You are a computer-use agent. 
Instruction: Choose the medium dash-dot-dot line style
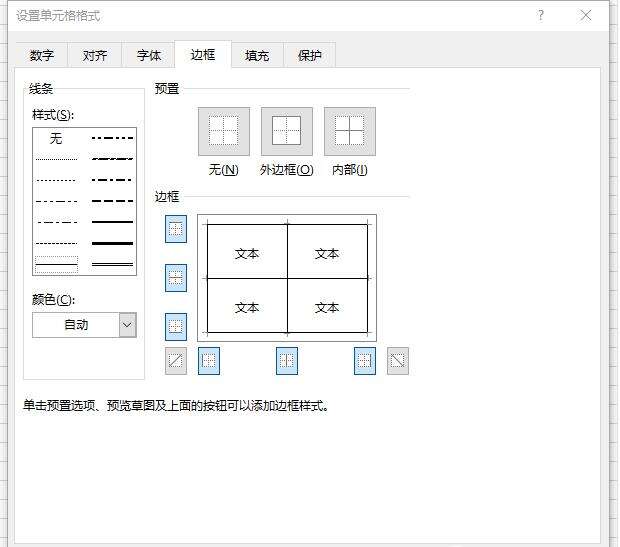click(112, 138)
